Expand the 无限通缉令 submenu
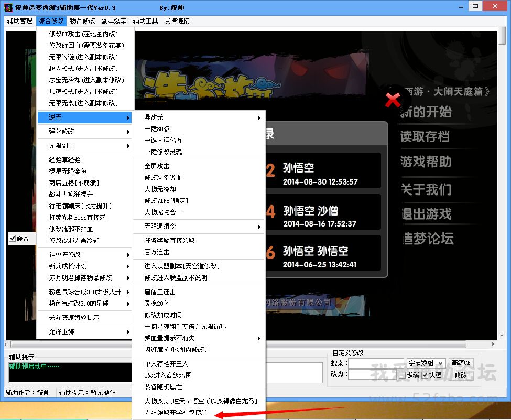 [199, 227]
